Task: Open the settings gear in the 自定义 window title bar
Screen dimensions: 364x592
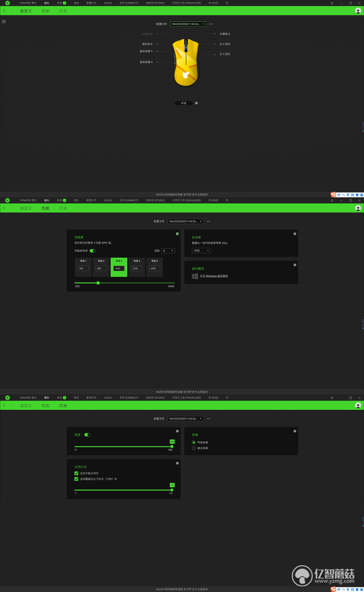Action: click(332, 3)
